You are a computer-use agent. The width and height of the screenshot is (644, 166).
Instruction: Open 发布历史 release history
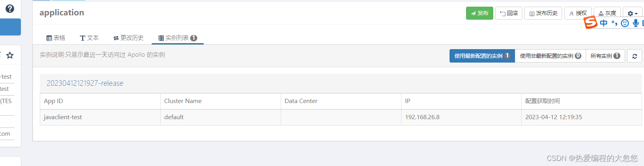coord(543,13)
